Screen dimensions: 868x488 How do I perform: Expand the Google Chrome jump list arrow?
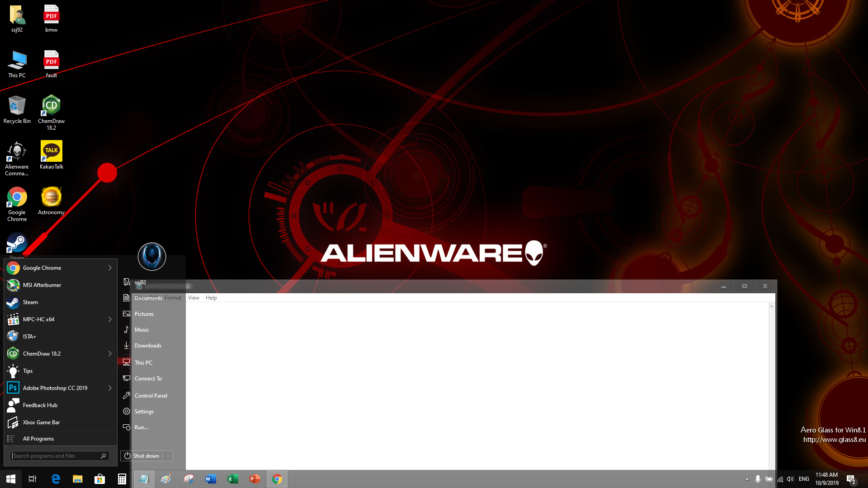point(110,268)
